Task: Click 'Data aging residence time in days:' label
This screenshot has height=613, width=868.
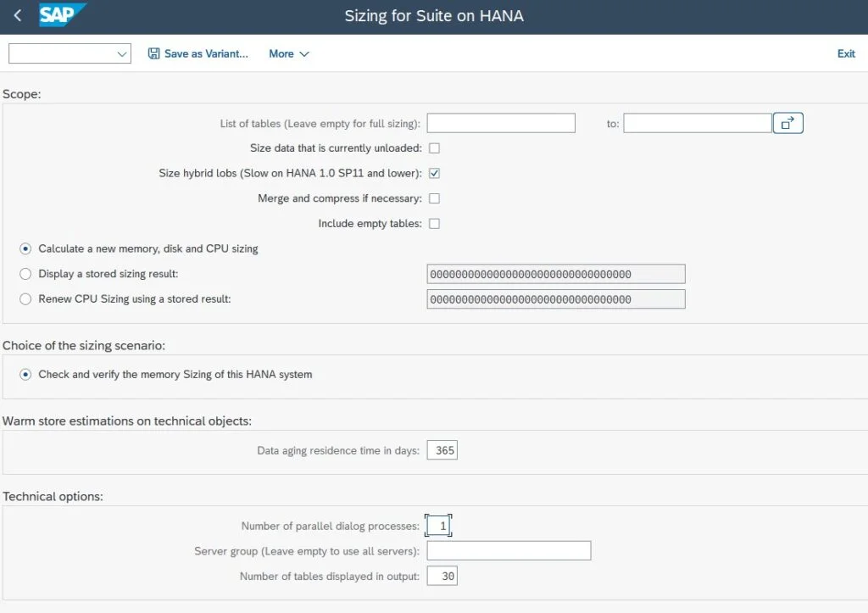Action: click(338, 451)
